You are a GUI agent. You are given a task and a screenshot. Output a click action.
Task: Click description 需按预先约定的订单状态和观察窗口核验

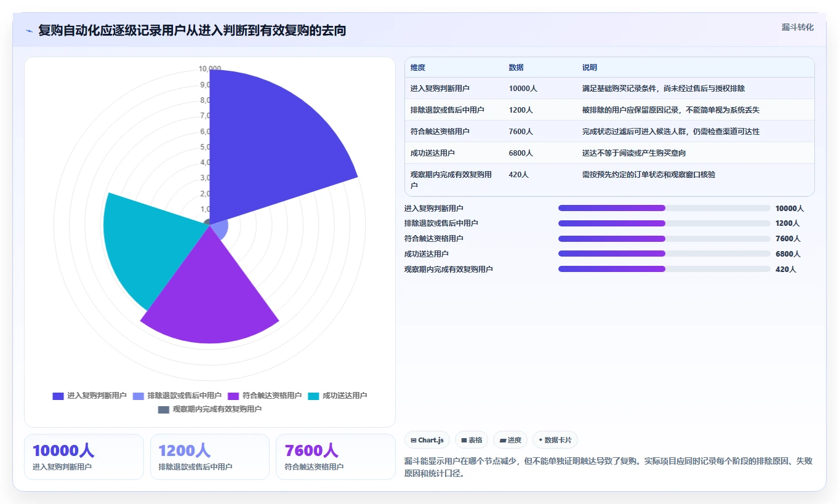[649, 175]
